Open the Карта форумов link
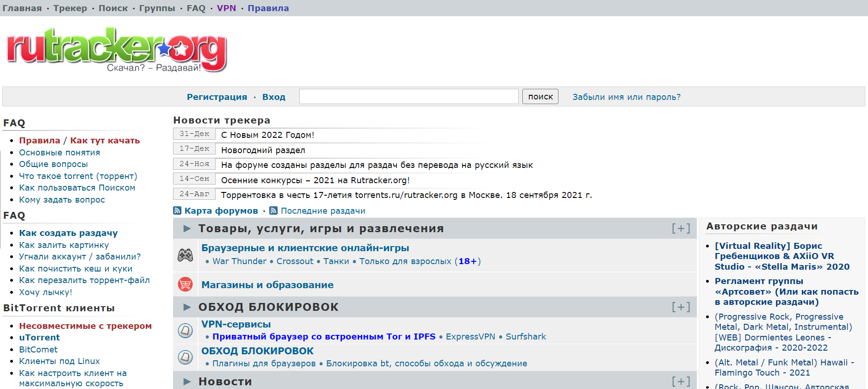Viewport: 868px width, 389px height. [221, 211]
